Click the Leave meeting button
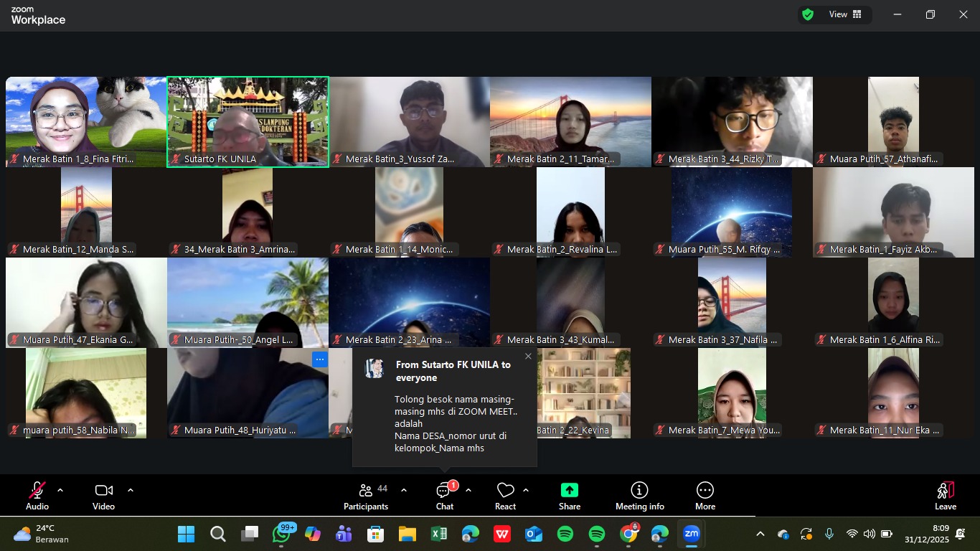This screenshot has width=980, height=551. (x=945, y=496)
